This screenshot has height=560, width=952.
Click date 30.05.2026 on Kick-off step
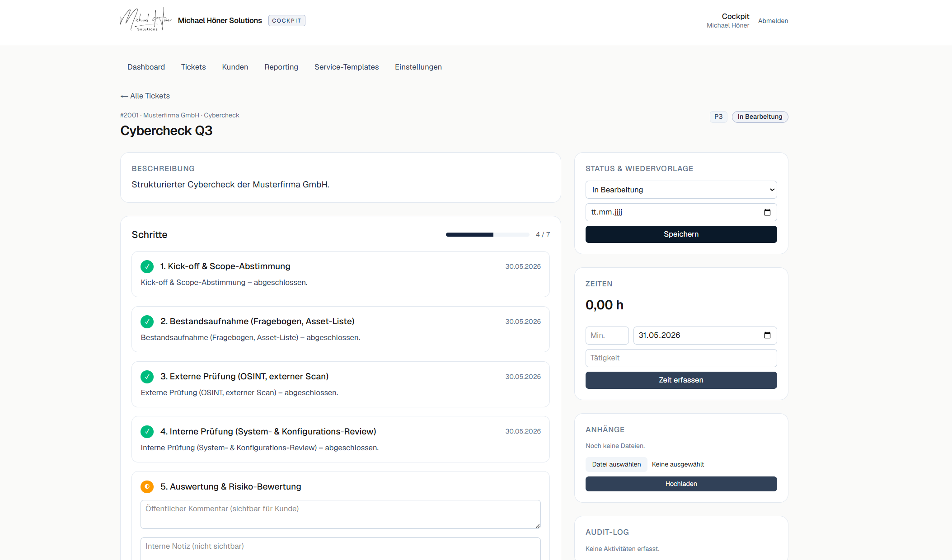pyautogui.click(x=523, y=266)
